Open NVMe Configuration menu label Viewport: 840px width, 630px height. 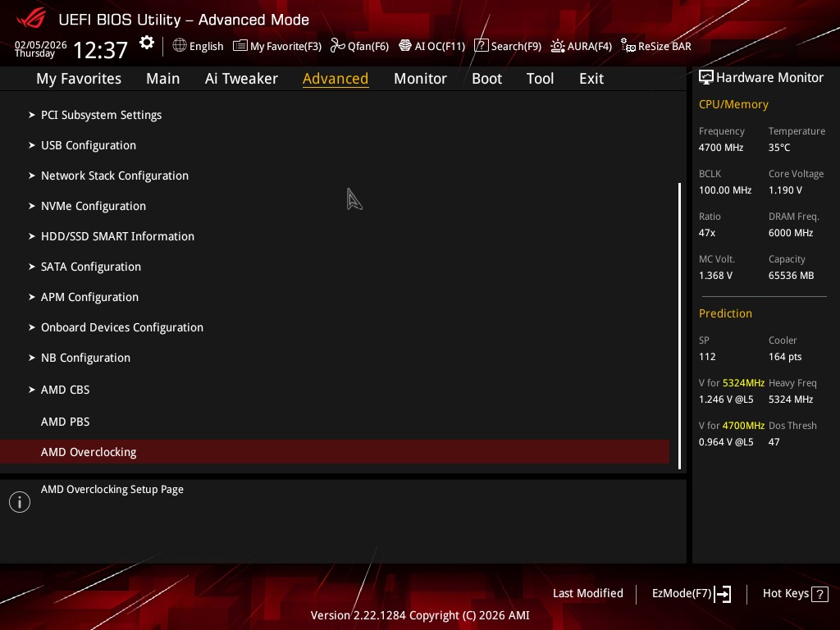94,206
